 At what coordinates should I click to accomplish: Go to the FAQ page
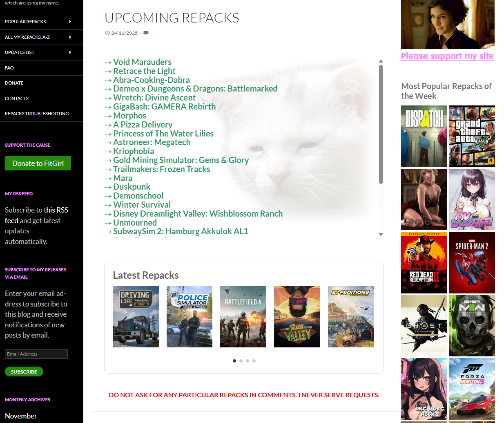tap(9, 68)
